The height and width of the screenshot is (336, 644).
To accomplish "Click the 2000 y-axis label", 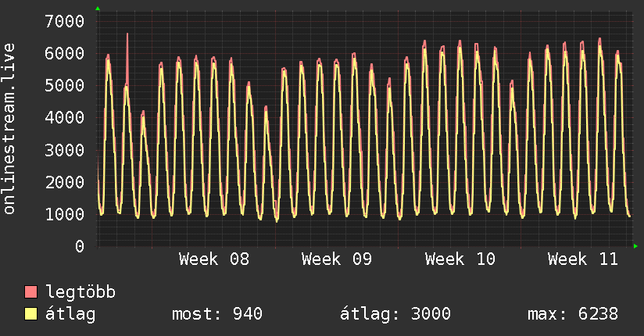I will (65, 182).
